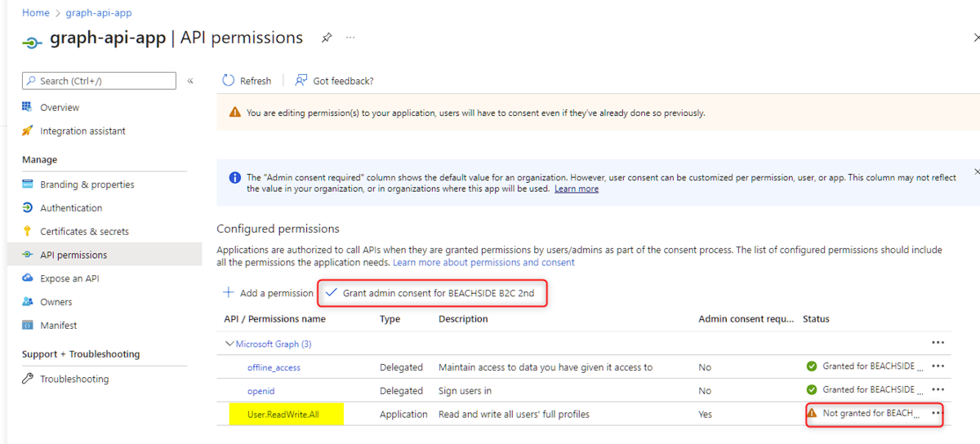Click the Refresh icon

pos(229,81)
